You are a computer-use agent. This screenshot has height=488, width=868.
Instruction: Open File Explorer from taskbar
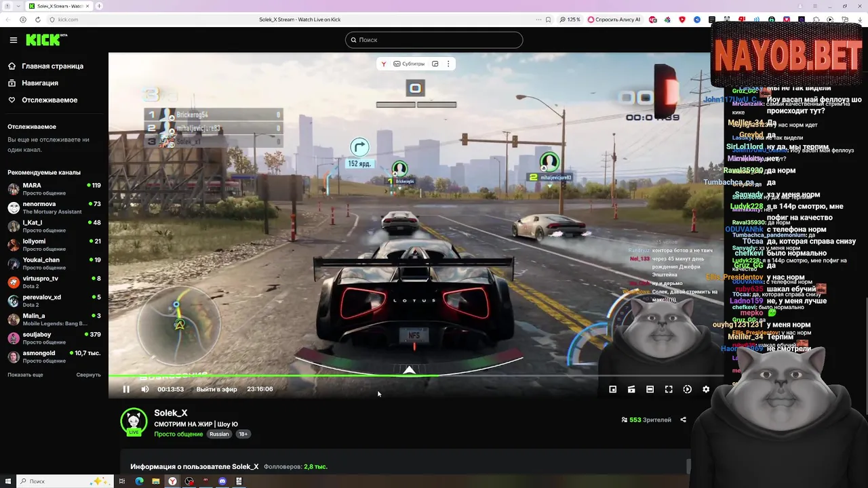coord(156,481)
